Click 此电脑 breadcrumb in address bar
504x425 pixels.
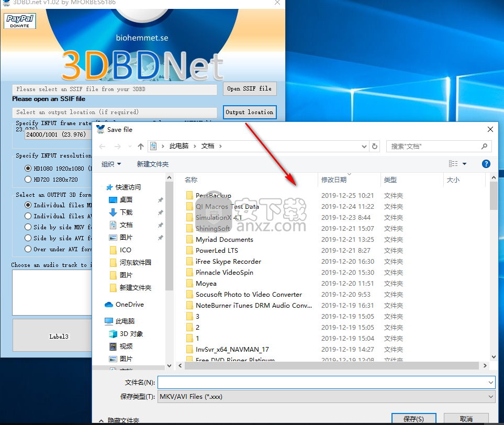pos(178,146)
